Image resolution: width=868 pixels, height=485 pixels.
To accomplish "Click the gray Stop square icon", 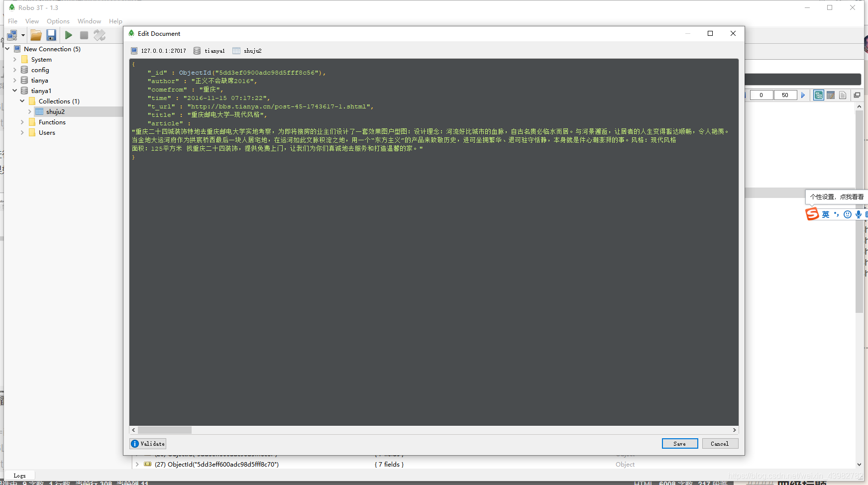I will click(x=84, y=35).
